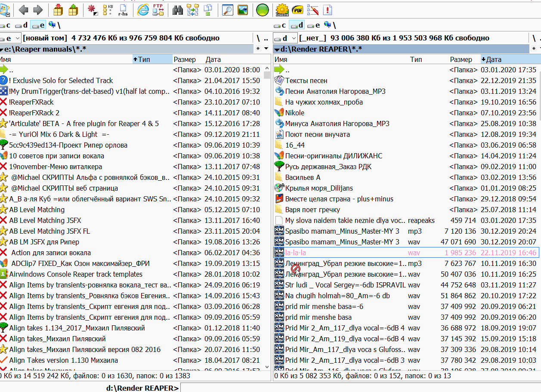This screenshot has height=392, width=541.
Task: Go to parent folder using left '..' button
Action: coord(266,38)
